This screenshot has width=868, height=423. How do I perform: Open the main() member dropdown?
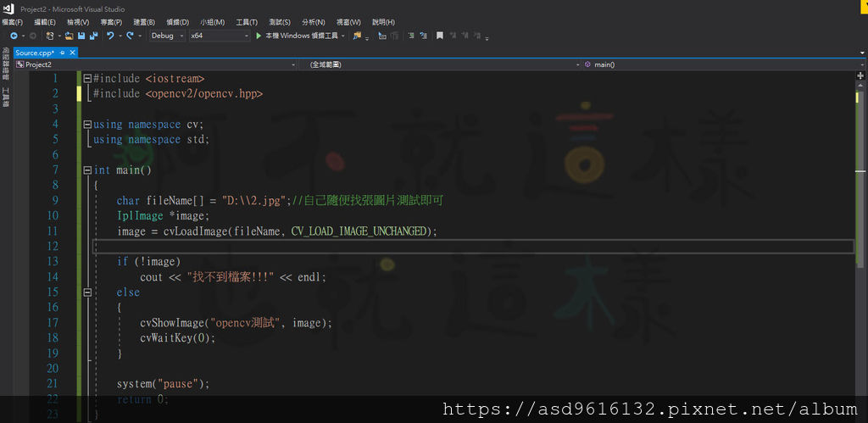(722, 64)
